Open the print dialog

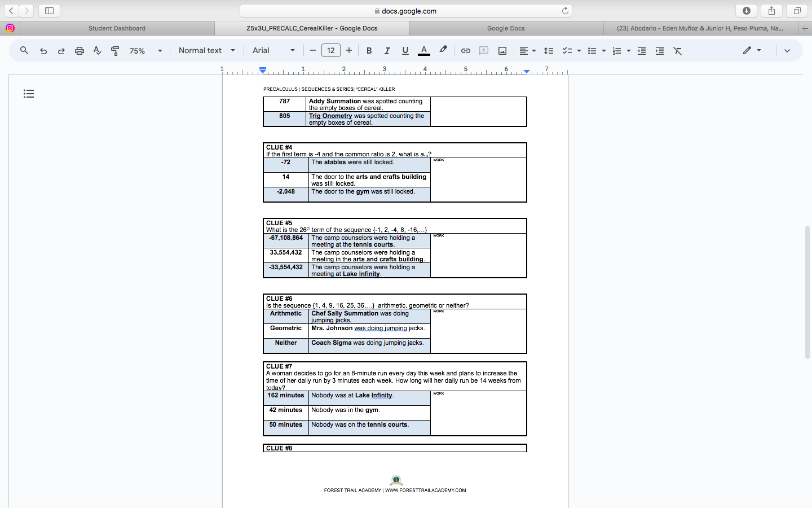click(x=79, y=50)
